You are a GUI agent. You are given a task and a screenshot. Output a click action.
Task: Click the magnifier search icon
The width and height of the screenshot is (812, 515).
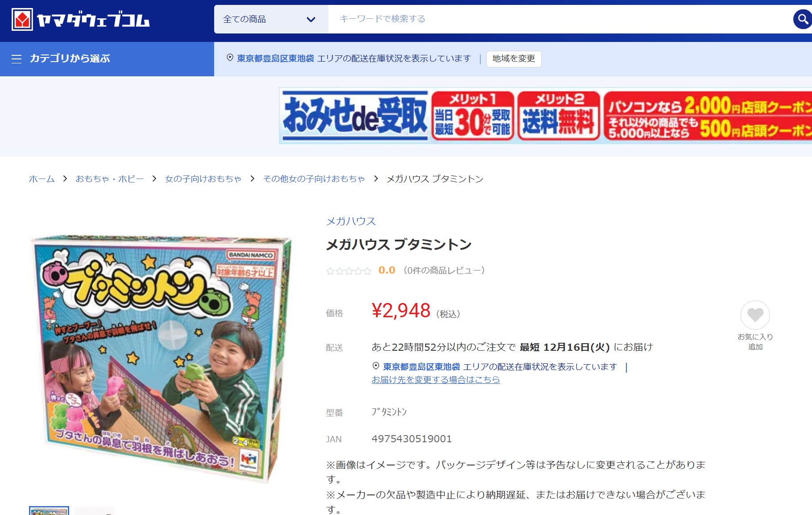[802, 19]
